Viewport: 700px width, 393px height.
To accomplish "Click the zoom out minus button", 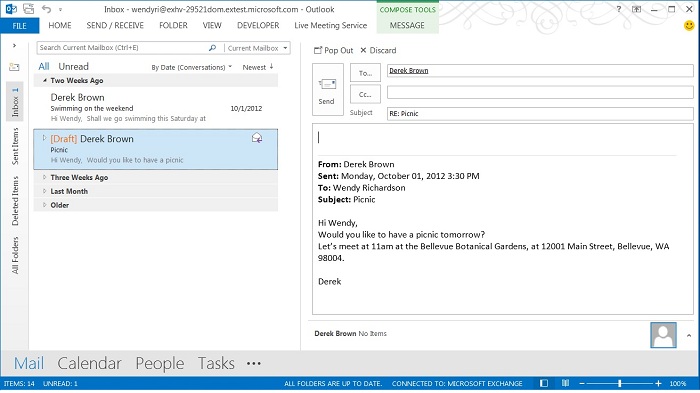I will click(582, 384).
